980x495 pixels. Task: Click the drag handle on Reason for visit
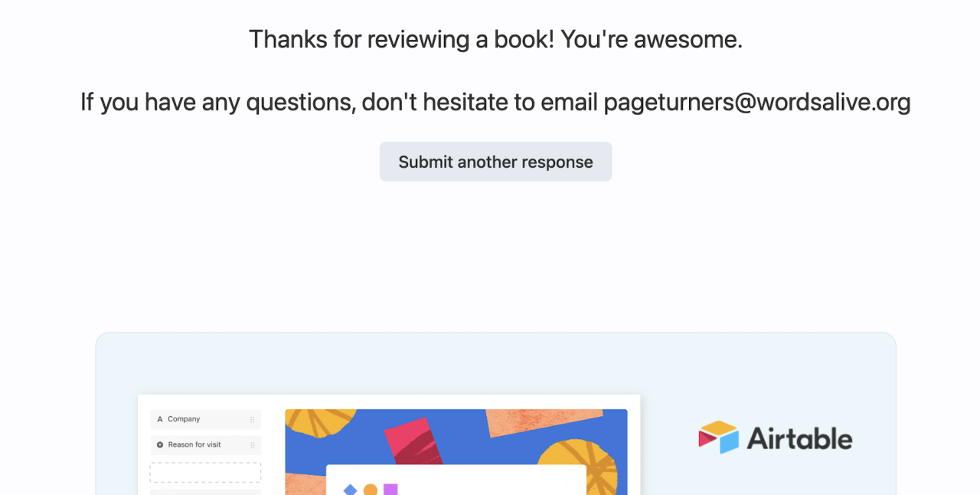253,445
